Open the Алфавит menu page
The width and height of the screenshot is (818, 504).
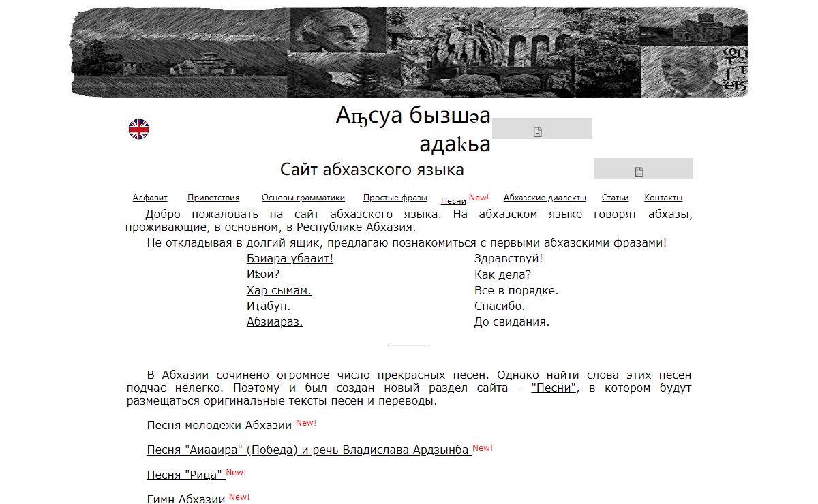click(x=150, y=198)
